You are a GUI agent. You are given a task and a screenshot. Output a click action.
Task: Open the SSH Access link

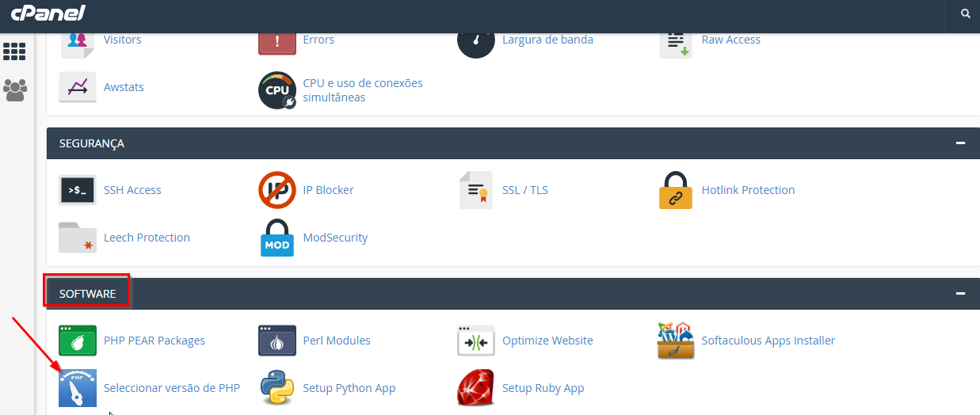coord(132,190)
